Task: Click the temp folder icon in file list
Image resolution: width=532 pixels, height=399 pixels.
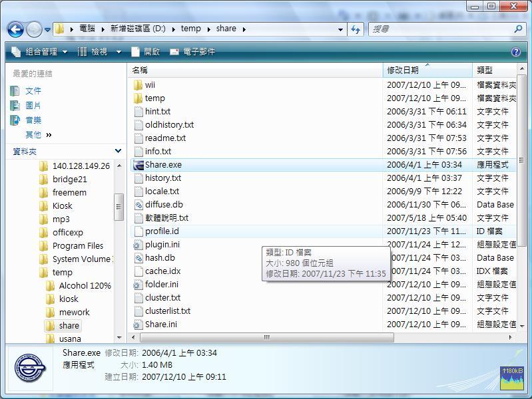Action: click(138, 98)
